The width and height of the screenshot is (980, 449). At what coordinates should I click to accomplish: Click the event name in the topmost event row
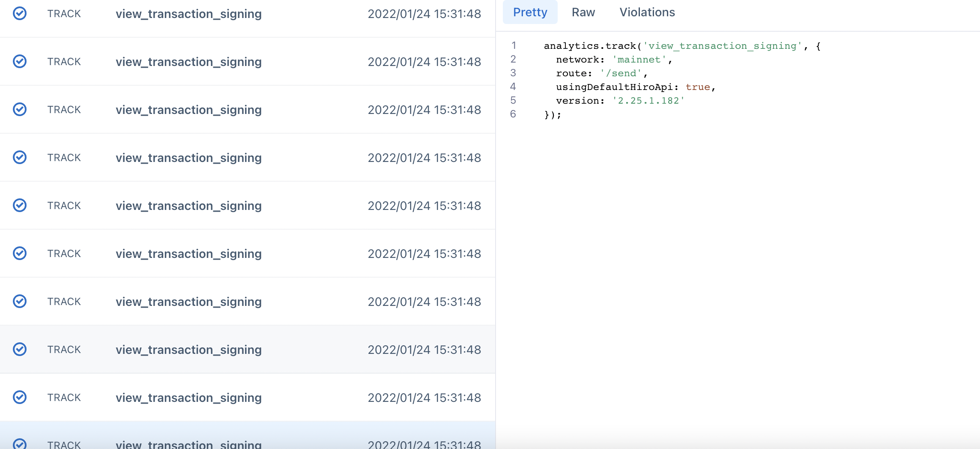(188, 14)
